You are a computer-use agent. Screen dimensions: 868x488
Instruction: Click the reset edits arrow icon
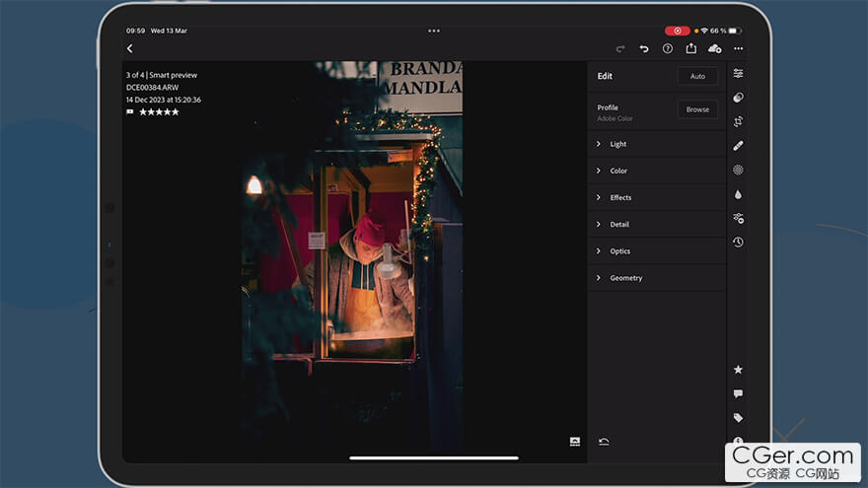[604, 442]
